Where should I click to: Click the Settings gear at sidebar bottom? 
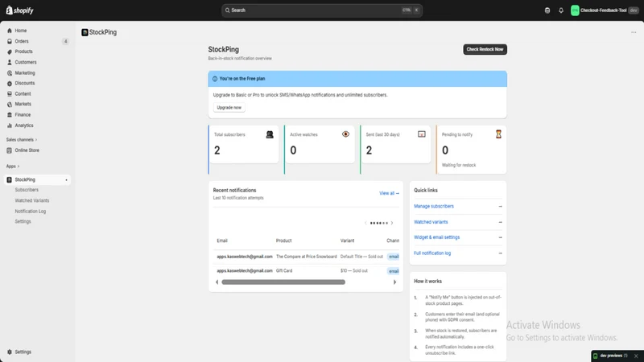pyautogui.click(x=10, y=352)
